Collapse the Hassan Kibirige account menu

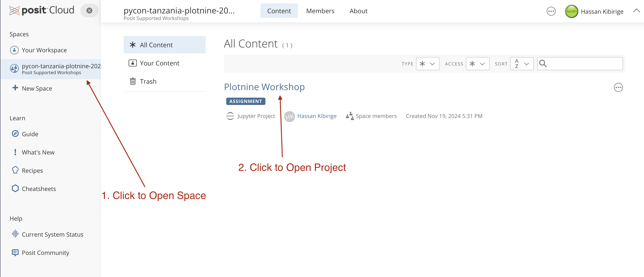(636, 10)
